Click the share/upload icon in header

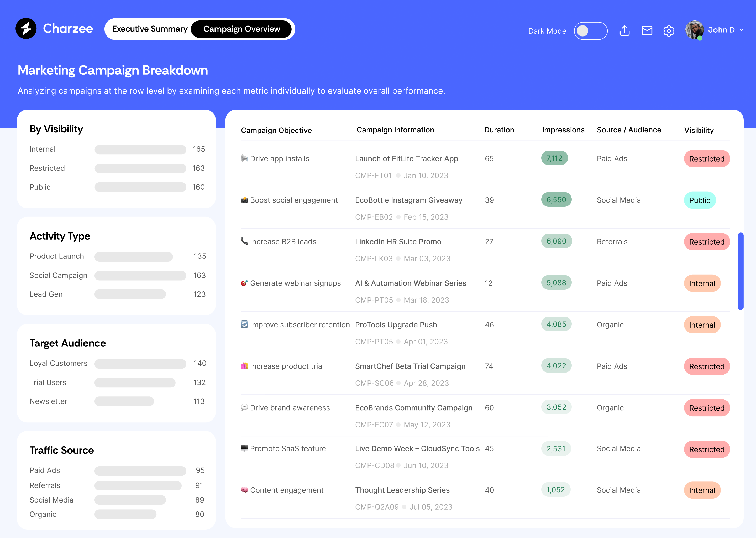pos(624,30)
